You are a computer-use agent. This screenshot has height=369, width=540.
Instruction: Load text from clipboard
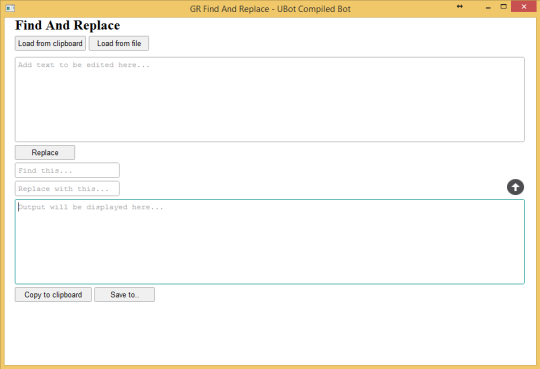(x=50, y=43)
